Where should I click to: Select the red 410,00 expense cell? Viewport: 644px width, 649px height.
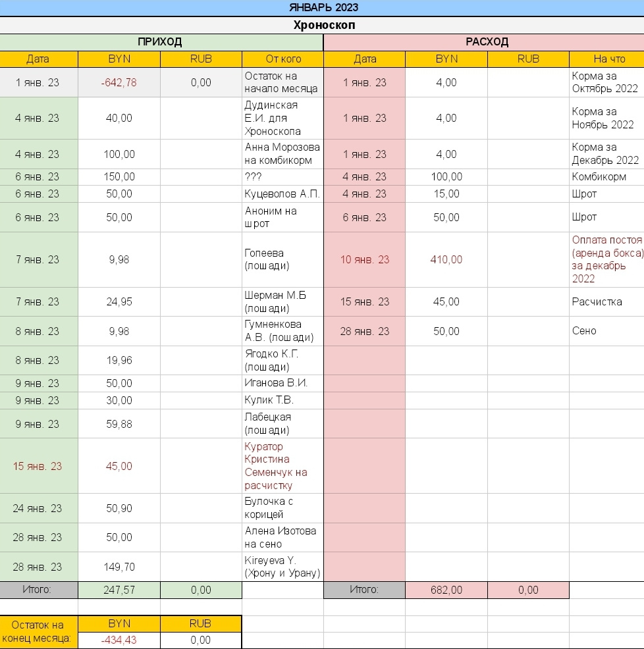click(x=446, y=259)
